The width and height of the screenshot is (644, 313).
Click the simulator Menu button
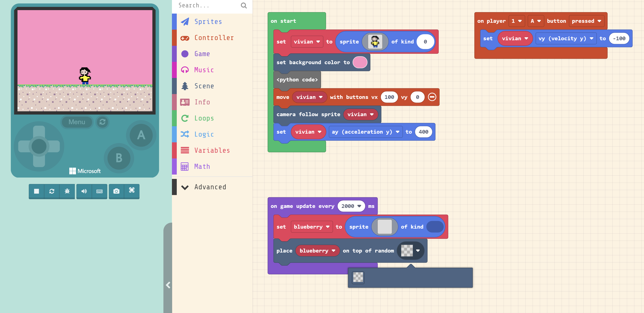click(x=77, y=122)
